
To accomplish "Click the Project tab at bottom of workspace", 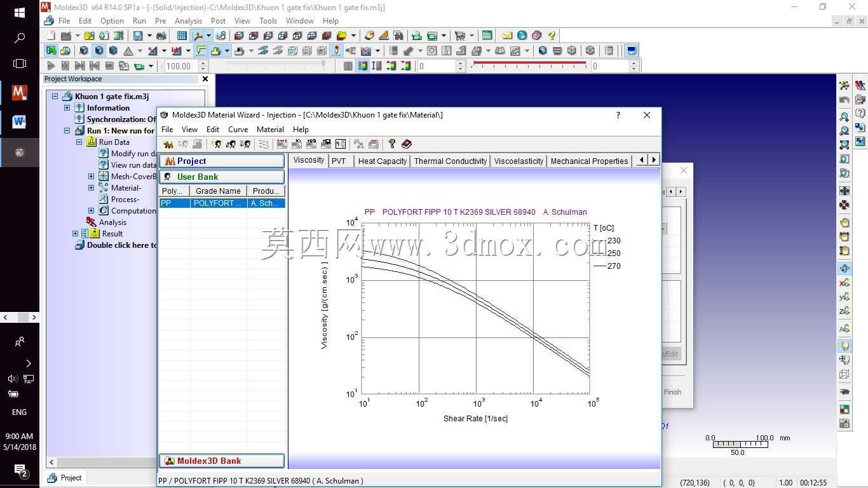I will click(x=65, y=478).
